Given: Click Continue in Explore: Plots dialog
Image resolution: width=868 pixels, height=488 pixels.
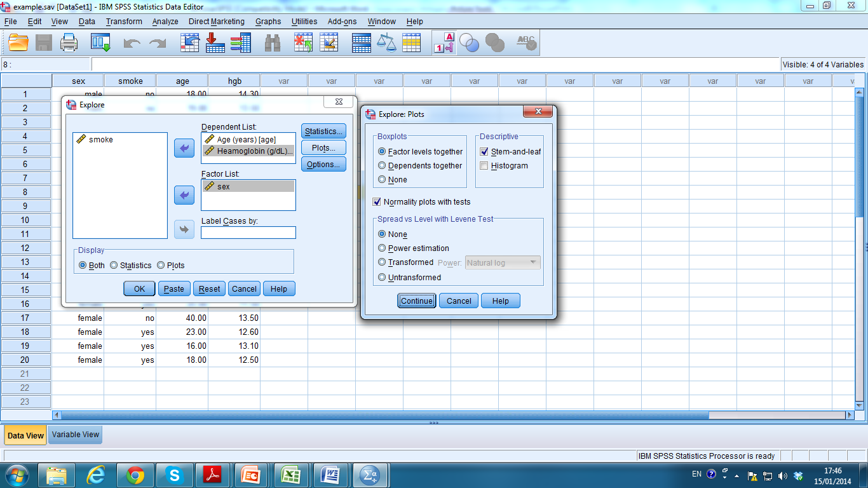Looking at the screenshot, I should 417,301.
